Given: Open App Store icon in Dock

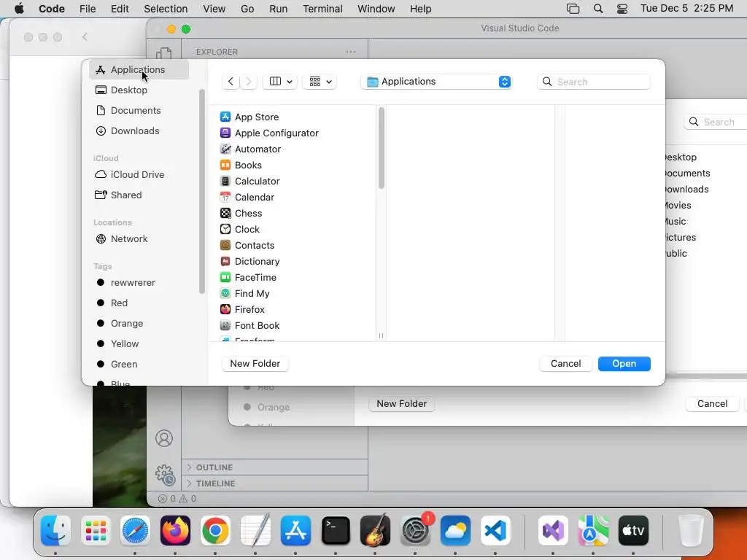Looking at the screenshot, I should (x=295, y=531).
